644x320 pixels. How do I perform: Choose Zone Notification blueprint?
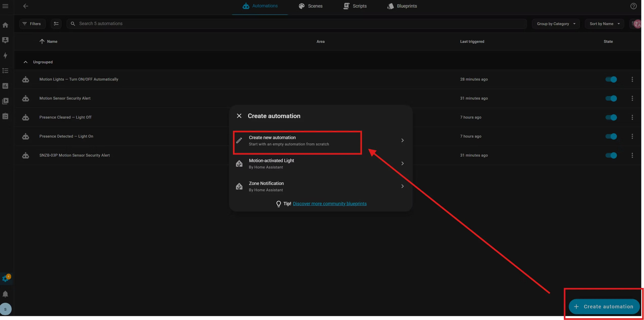[x=321, y=186]
